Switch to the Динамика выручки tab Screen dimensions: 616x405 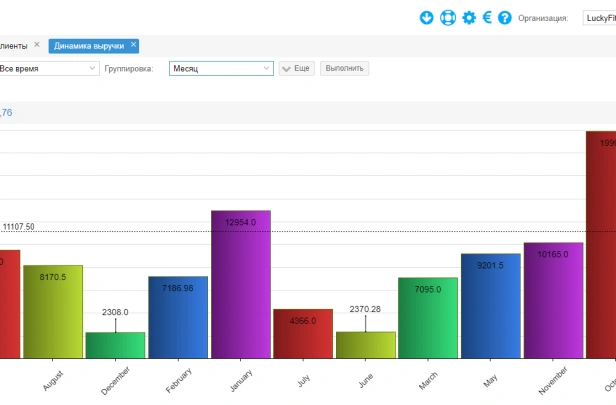click(x=89, y=46)
